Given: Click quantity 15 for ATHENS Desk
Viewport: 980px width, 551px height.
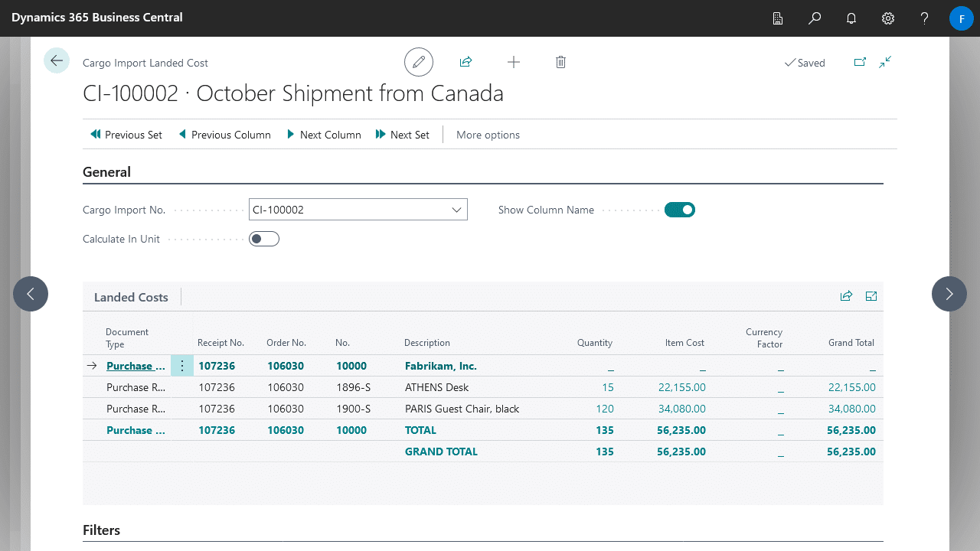Looking at the screenshot, I should (x=608, y=387).
